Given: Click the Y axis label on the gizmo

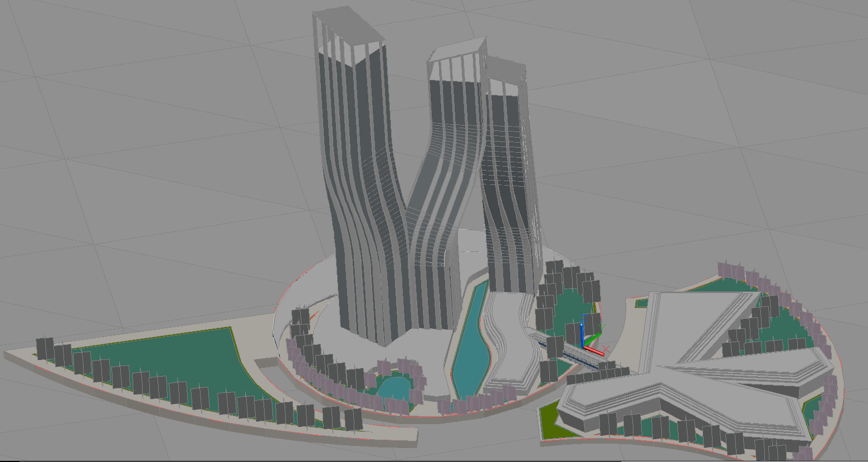Looking at the screenshot, I should tap(602, 327).
